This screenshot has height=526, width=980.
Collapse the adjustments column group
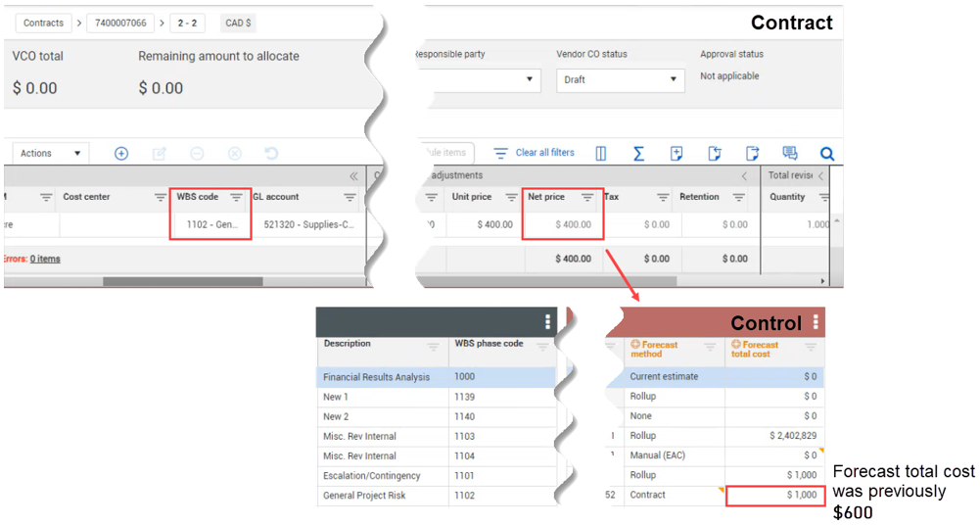(744, 176)
